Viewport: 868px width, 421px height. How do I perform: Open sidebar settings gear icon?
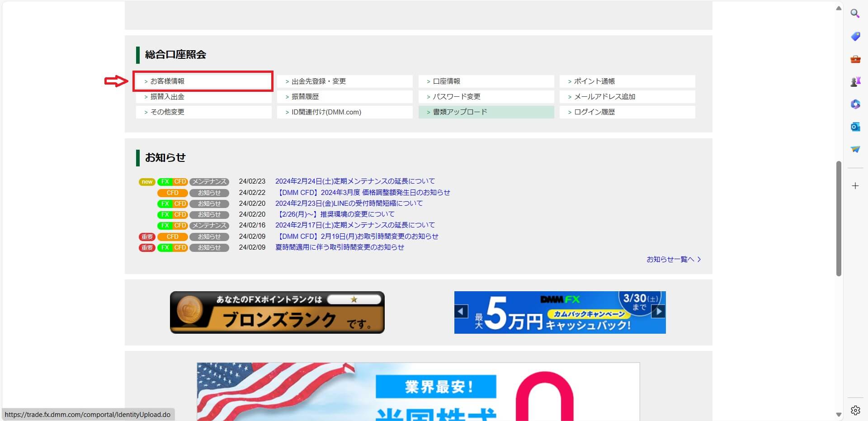click(x=855, y=410)
